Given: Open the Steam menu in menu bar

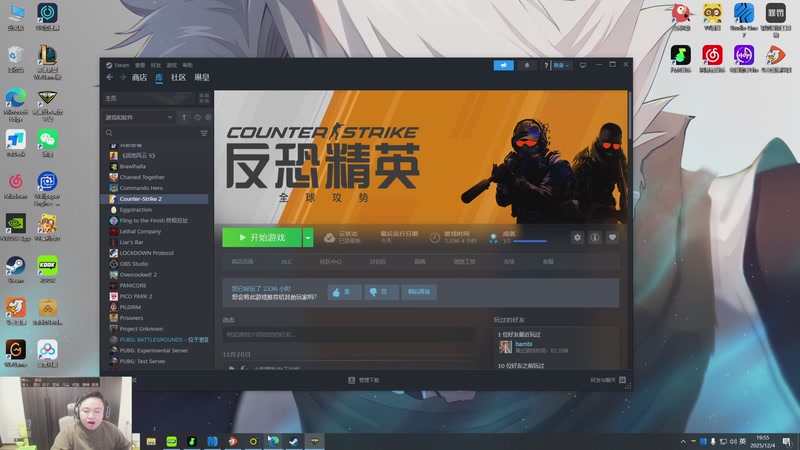Looking at the screenshot, I should coord(118,65).
